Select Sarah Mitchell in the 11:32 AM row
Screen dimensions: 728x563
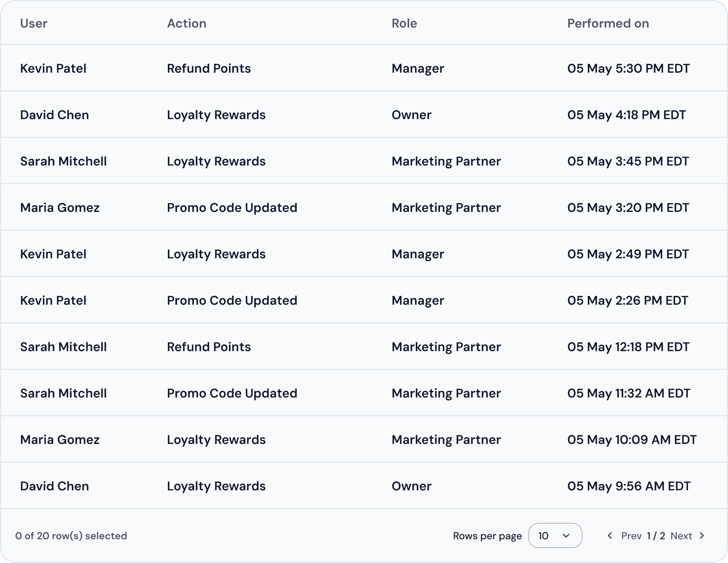click(63, 393)
